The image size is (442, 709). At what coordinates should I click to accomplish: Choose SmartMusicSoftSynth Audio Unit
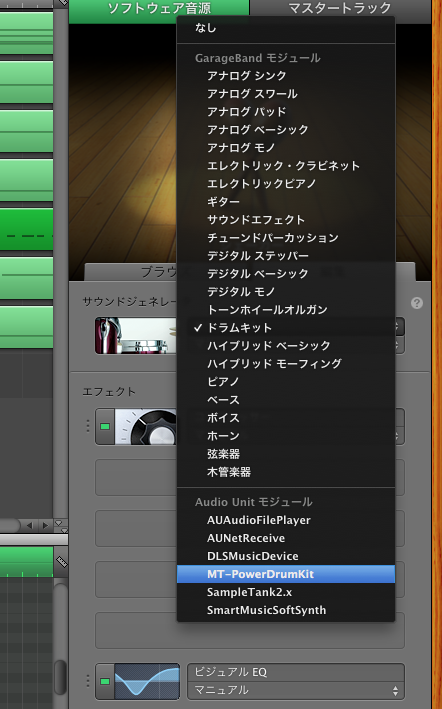(286, 610)
